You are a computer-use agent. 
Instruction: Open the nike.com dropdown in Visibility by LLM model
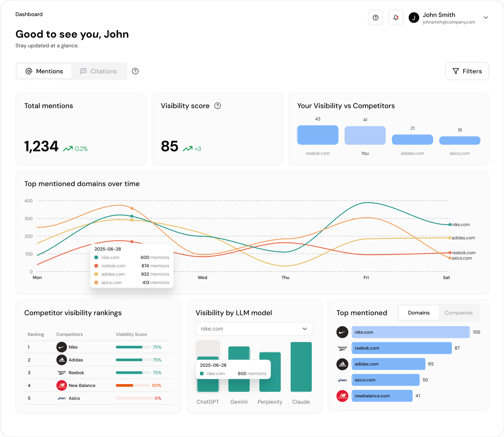click(x=254, y=329)
